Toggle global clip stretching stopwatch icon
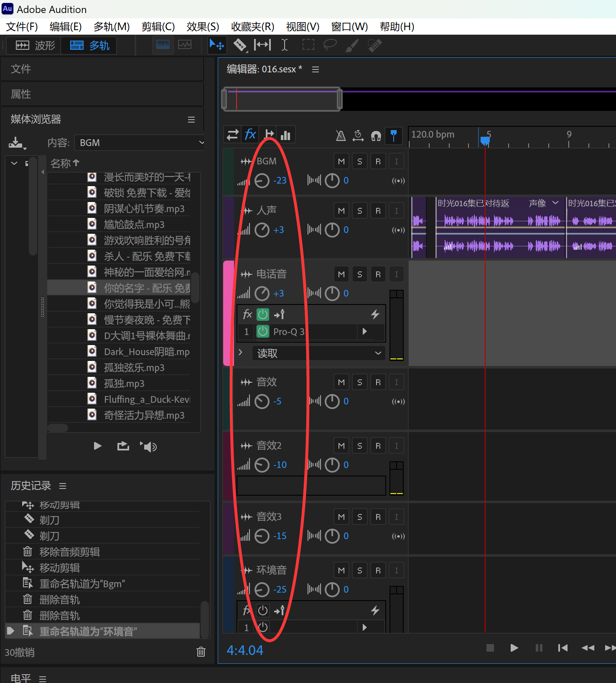Viewport: 616px width, 683px height. point(358,136)
